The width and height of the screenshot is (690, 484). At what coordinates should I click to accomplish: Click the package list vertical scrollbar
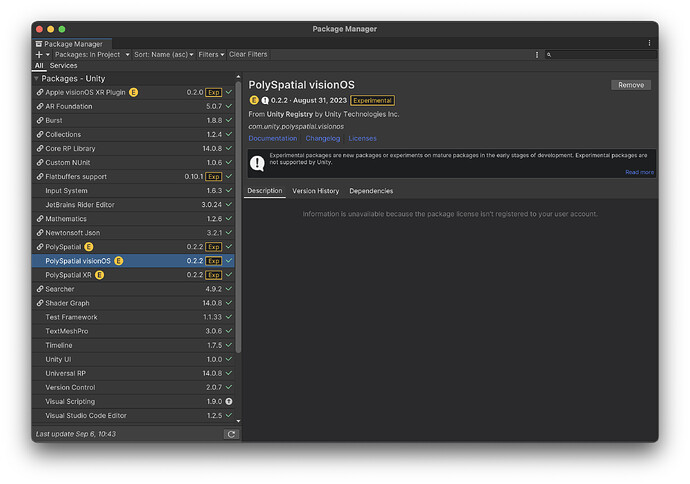(238, 218)
